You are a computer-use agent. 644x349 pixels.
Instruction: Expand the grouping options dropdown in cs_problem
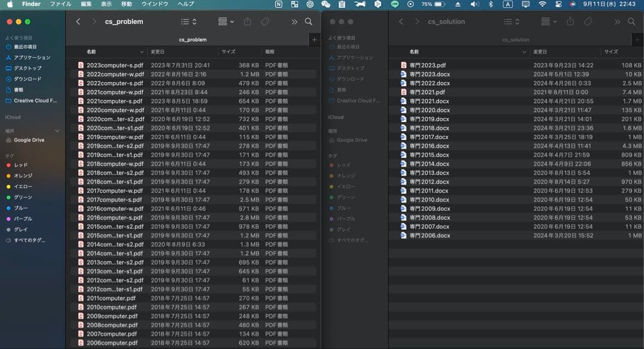pyautogui.click(x=226, y=21)
